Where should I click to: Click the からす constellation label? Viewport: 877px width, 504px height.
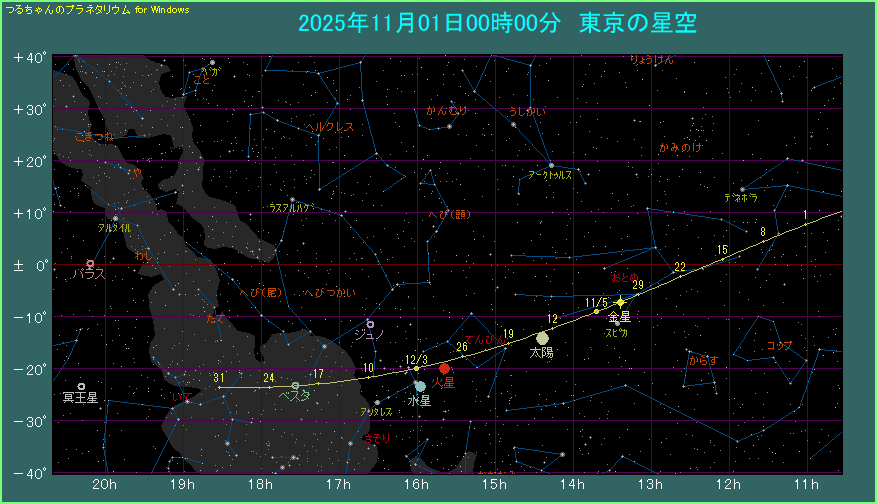(x=703, y=359)
